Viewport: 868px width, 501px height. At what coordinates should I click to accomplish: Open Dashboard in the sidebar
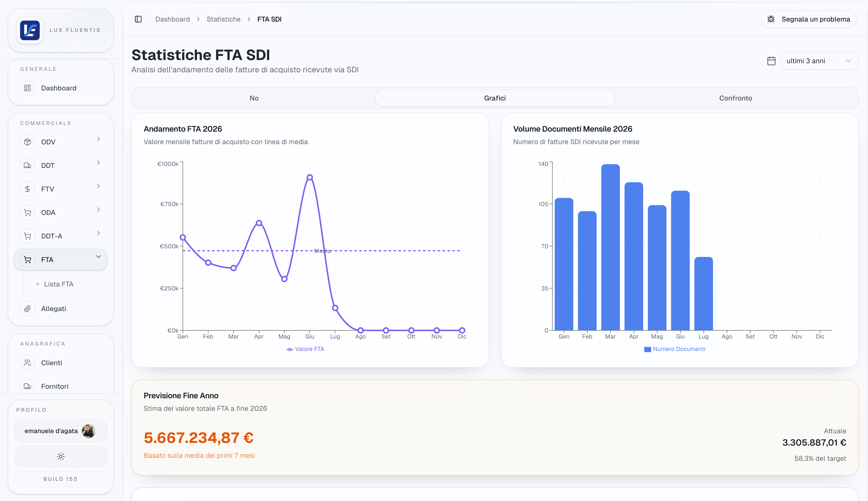coord(61,88)
